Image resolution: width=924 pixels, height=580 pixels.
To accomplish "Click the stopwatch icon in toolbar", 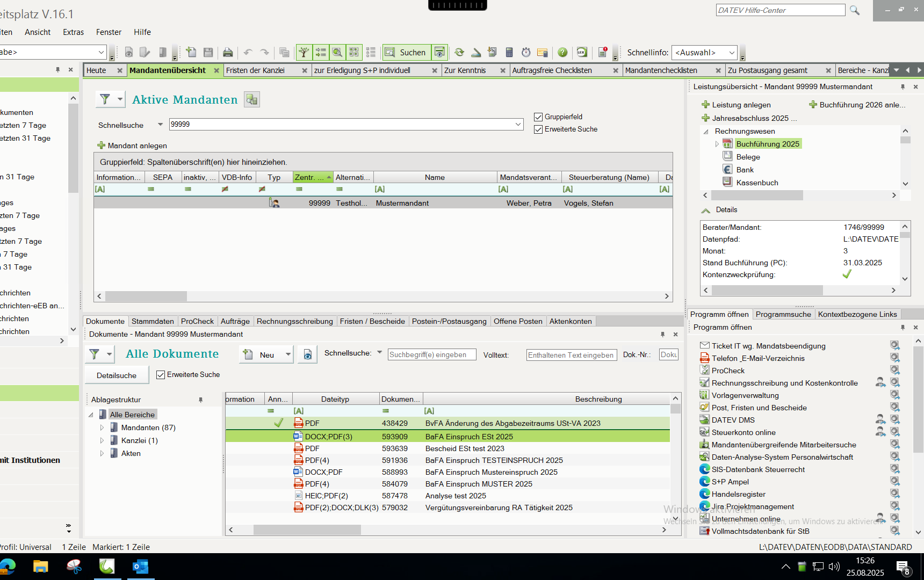I will click(x=526, y=52).
